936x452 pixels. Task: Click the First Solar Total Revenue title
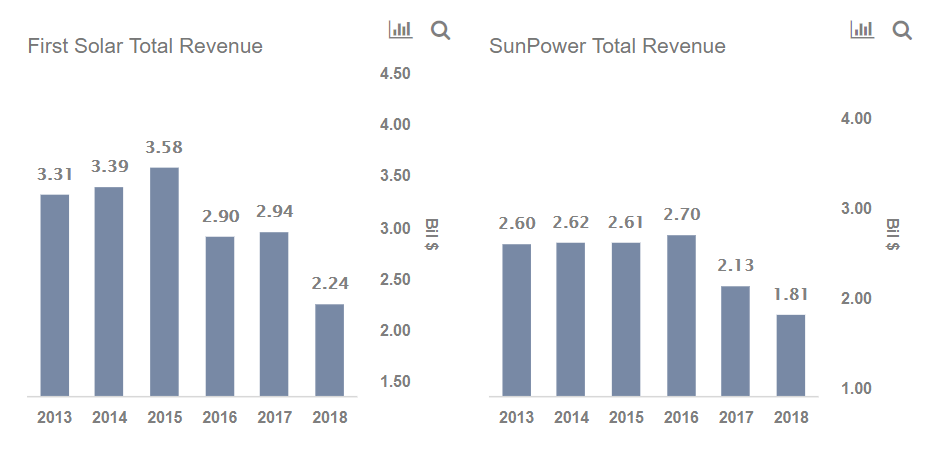[x=145, y=47]
